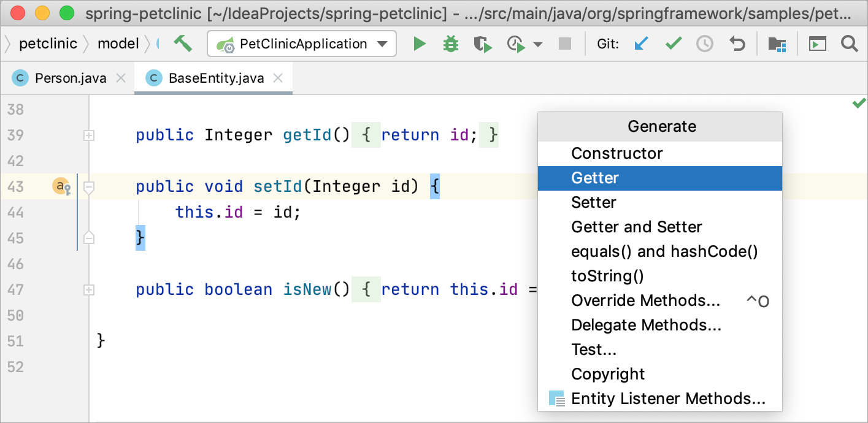Select Copyright in Generate menu
Image resolution: width=868 pixels, height=423 pixels.
tap(660, 374)
